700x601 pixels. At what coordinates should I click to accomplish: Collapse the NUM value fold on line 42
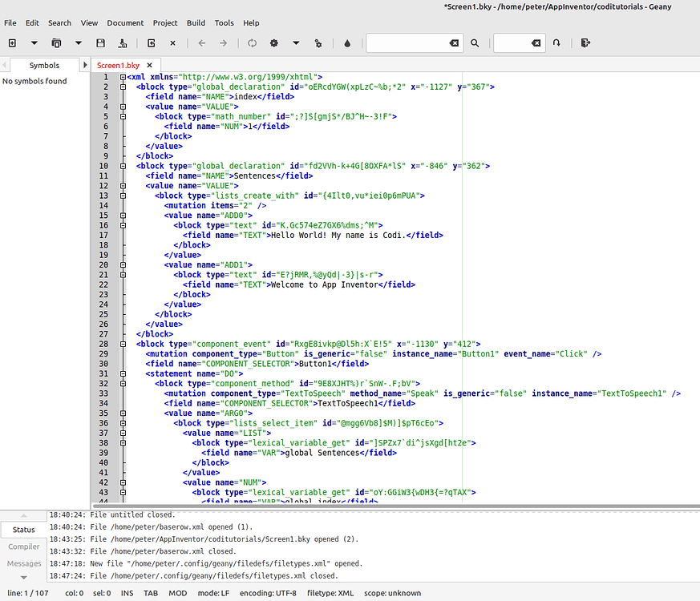click(123, 482)
